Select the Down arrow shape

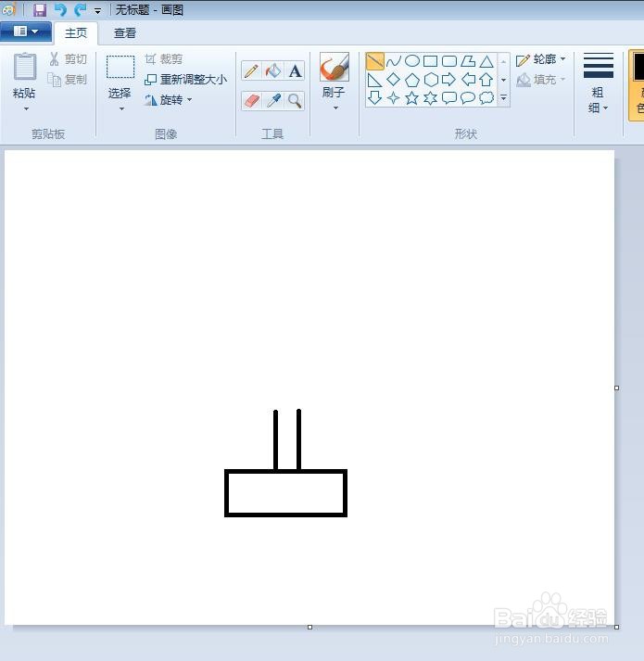[374, 97]
